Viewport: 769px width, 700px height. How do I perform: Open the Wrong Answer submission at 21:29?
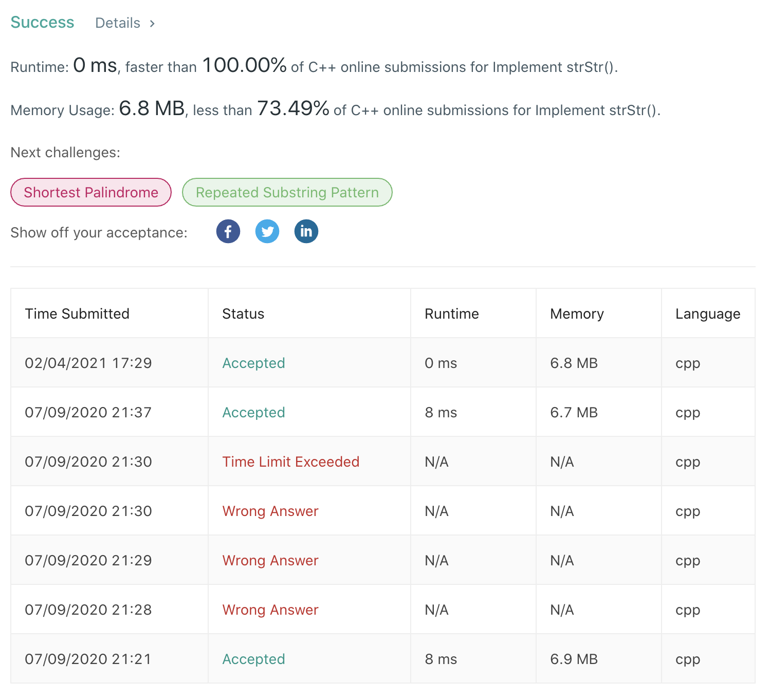[270, 560]
